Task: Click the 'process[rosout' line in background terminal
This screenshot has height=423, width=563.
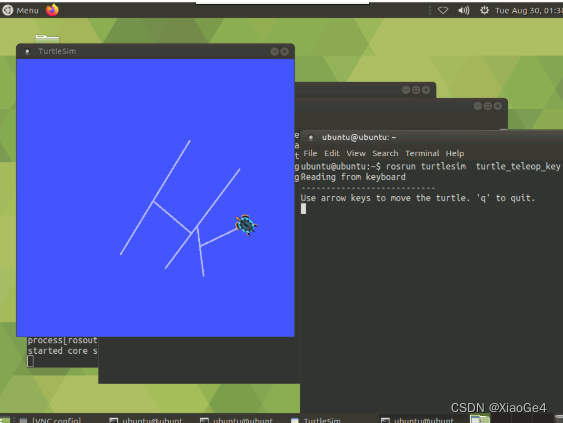Action: coord(62,340)
